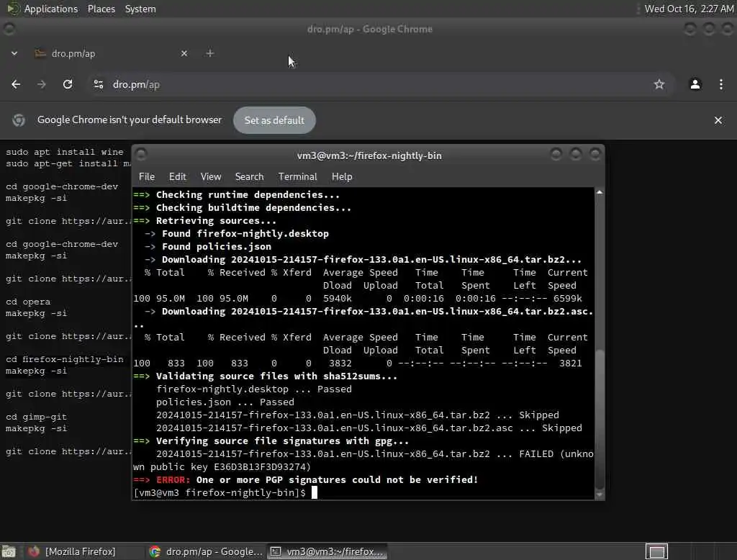Click the workspace switcher in bottom panel

coord(656,551)
